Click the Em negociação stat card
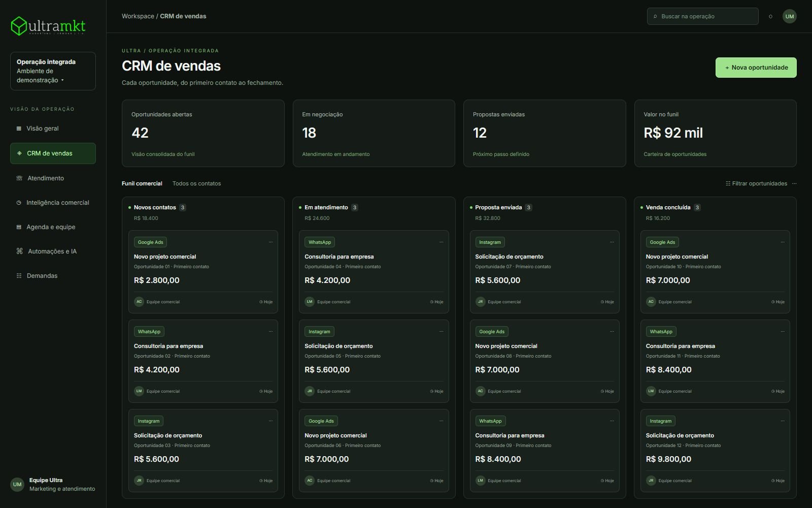This screenshot has height=508, width=812. 374,133
